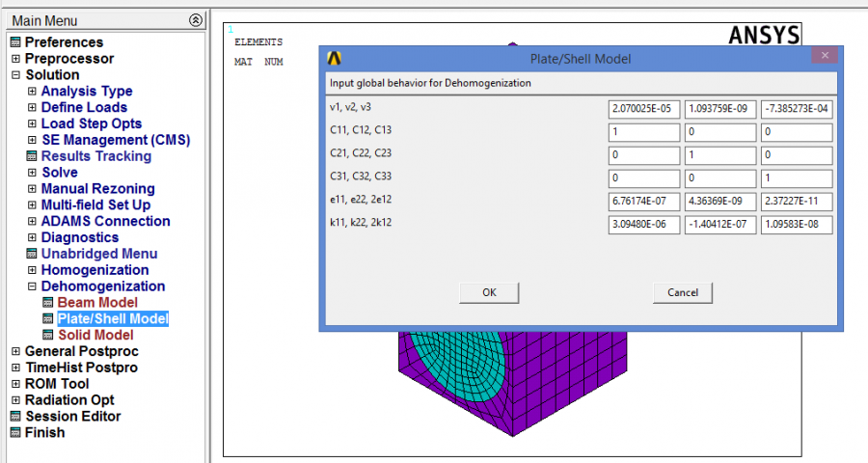Viewport: 868px width, 463px height.
Task: Expand the Diagnostics node
Action: [32, 237]
